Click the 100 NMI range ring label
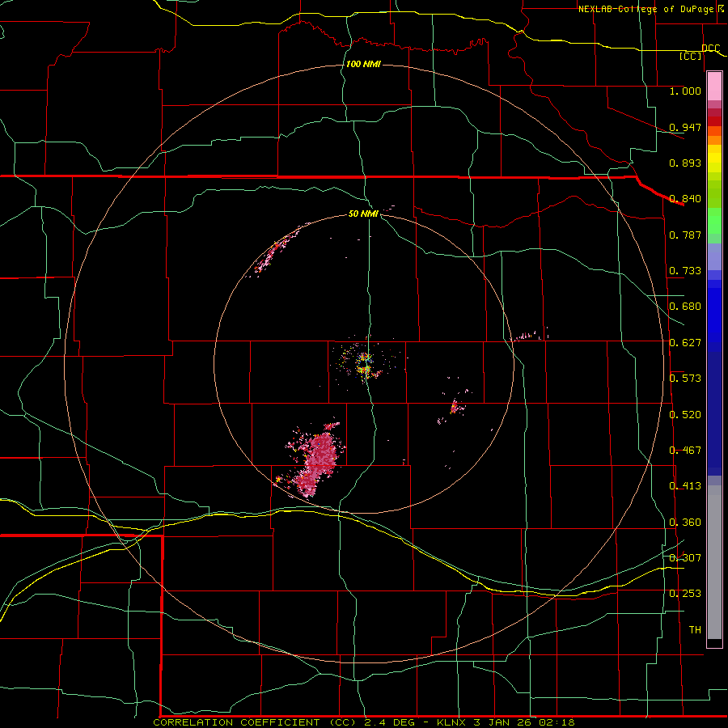 (363, 64)
